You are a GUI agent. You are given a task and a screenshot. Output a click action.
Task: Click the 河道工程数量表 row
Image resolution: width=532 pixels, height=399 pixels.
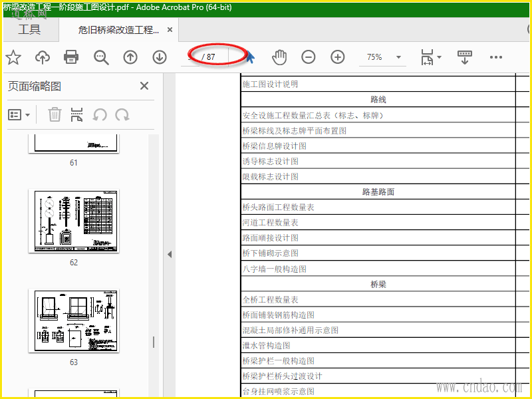point(378,223)
